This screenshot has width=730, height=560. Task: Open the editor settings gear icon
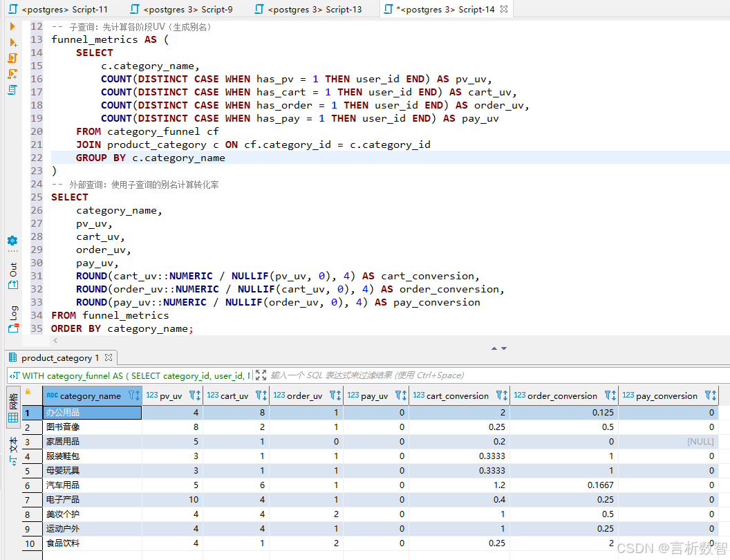[12, 241]
